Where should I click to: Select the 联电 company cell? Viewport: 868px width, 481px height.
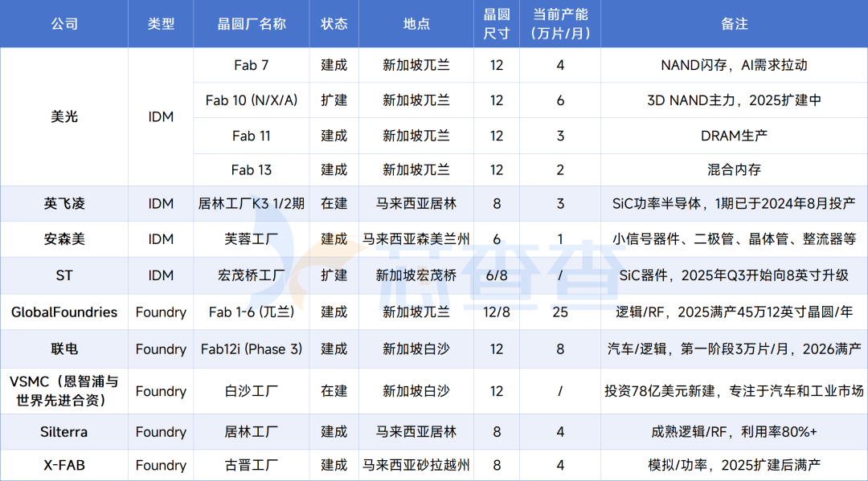64,349
